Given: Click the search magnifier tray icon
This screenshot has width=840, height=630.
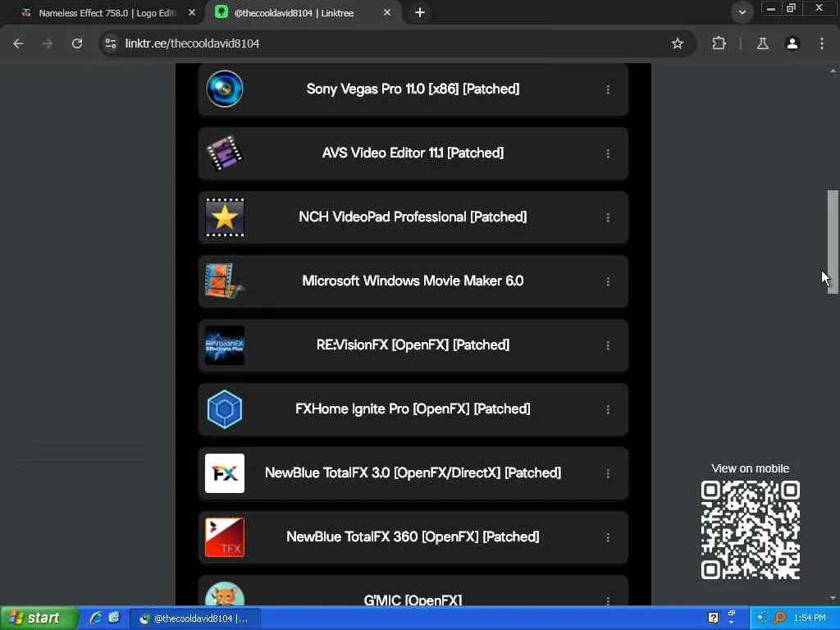Looking at the screenshot, I should click(779, 619).
